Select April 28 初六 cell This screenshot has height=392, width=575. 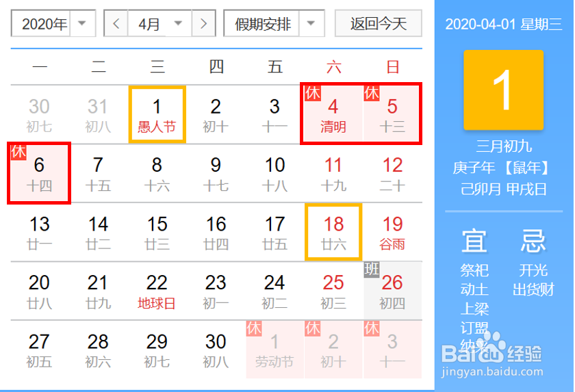coord(98,350)
